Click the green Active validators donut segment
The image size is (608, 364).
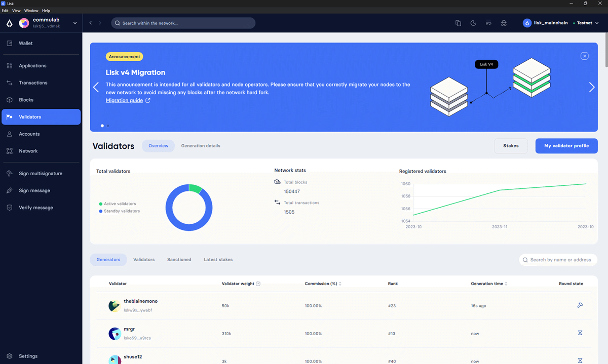pos(196,188)
